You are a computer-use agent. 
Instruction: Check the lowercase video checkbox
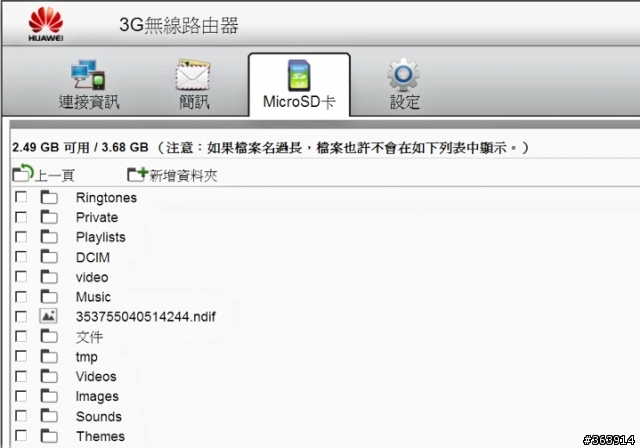point(21,277)
